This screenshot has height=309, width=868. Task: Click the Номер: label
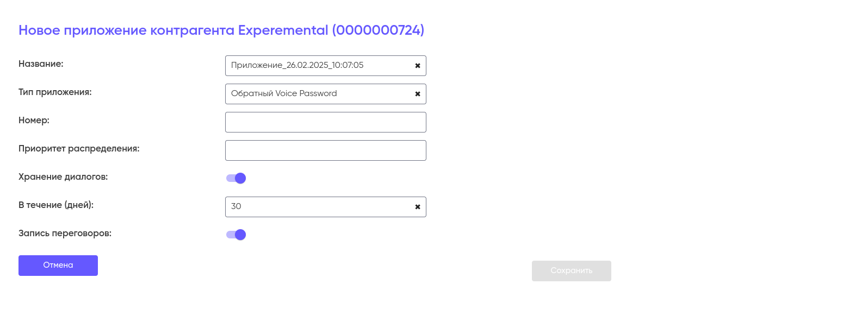34,121
